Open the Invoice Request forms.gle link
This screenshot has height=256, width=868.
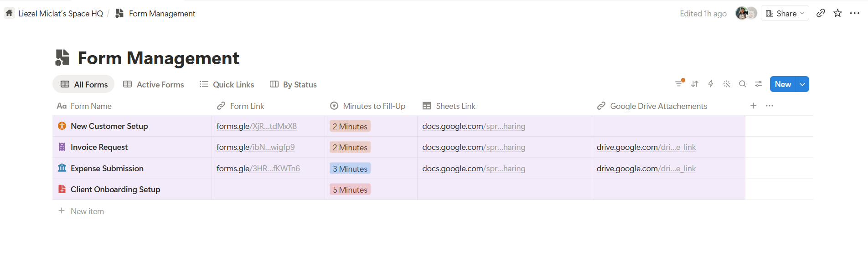coord(256,147)
